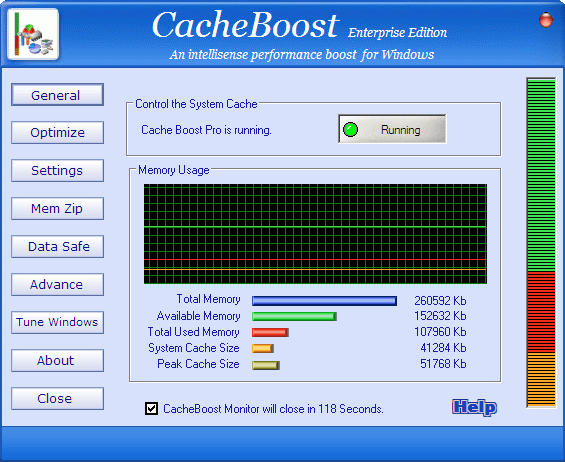Select the Data Safe section
The height and width of the screenshot is (462, 565).
click(x=57, y=246)
